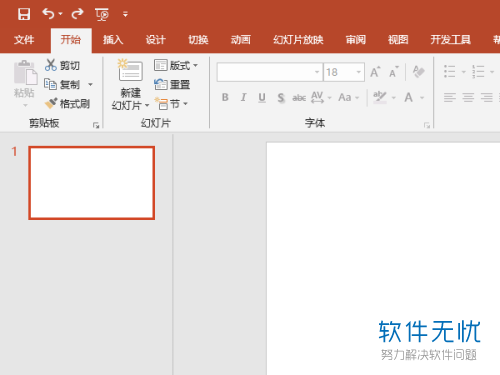Open the 幻灯片放映 tab

point(298,40)
